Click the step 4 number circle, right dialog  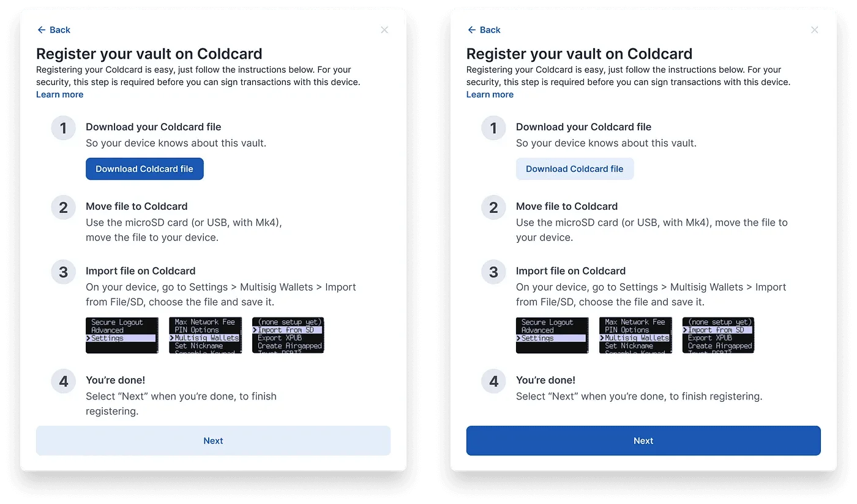pyautogui.click(x=493, y=381)
